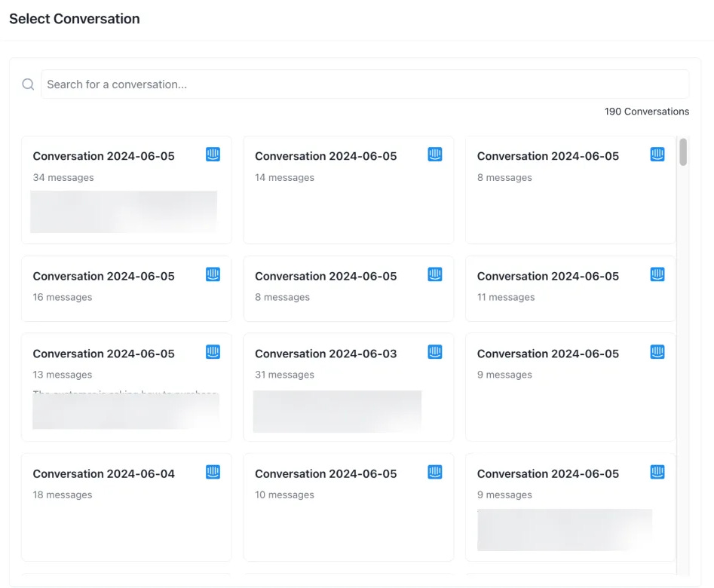Click the '18 messages' label
The height and width of the screenshot is (588, 714).
63,495
